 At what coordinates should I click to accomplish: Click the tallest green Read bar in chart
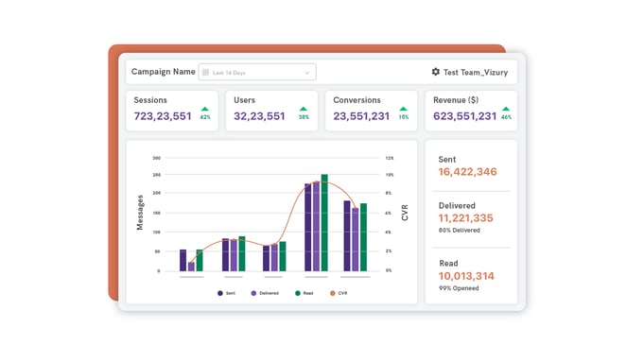324,222
